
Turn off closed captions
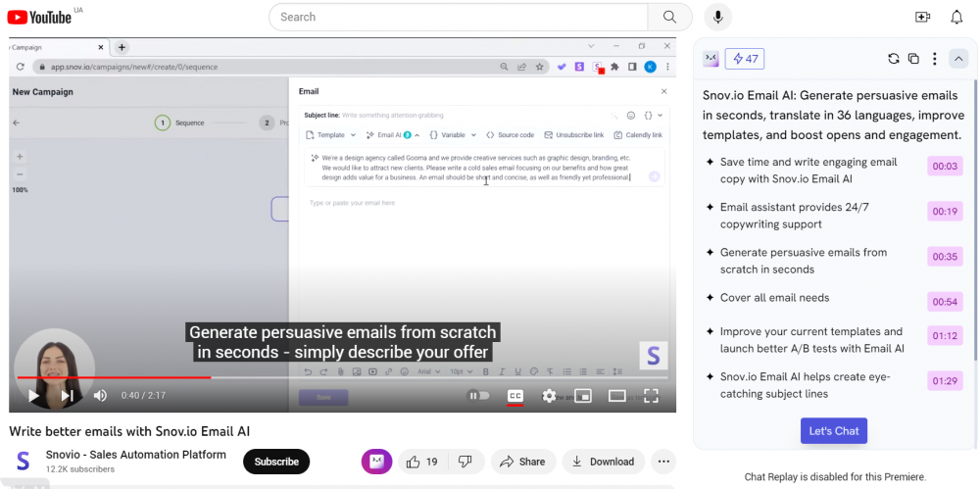[x=515, y=396]
